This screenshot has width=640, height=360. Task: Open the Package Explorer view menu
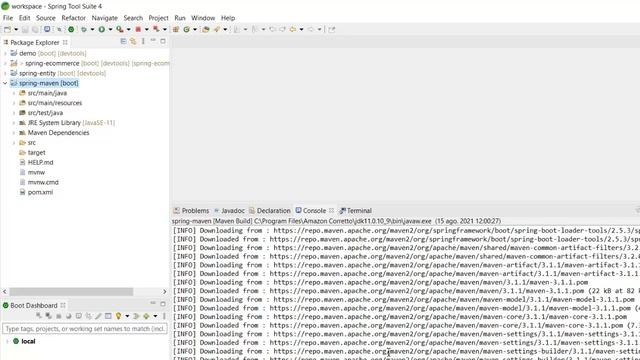143,41
